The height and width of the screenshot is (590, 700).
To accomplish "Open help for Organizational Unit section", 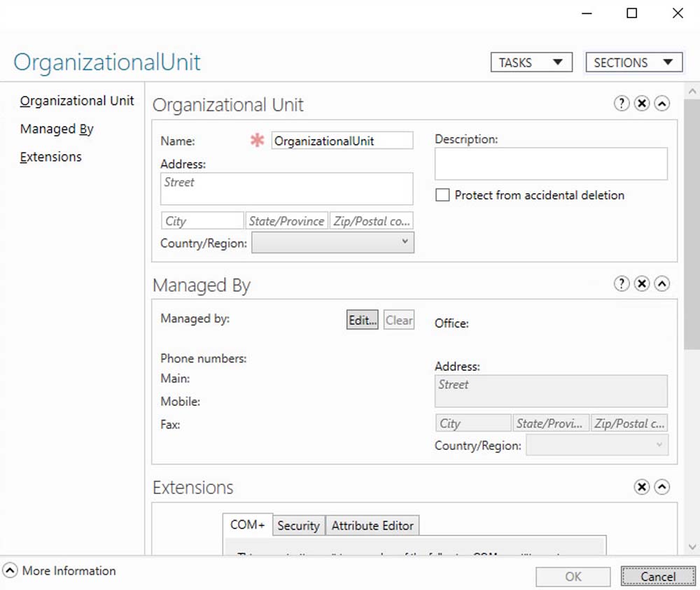I will click(621, 104).
